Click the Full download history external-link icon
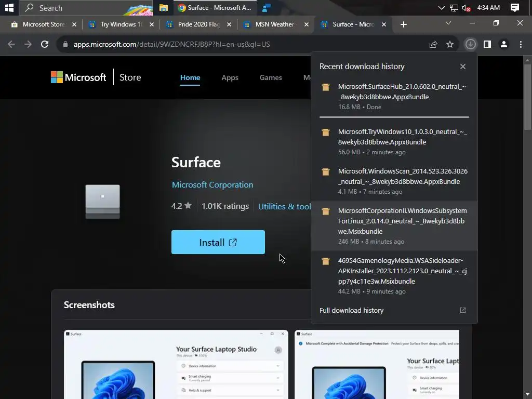Viewport: 532px width, 399px height. coord(463,310)
